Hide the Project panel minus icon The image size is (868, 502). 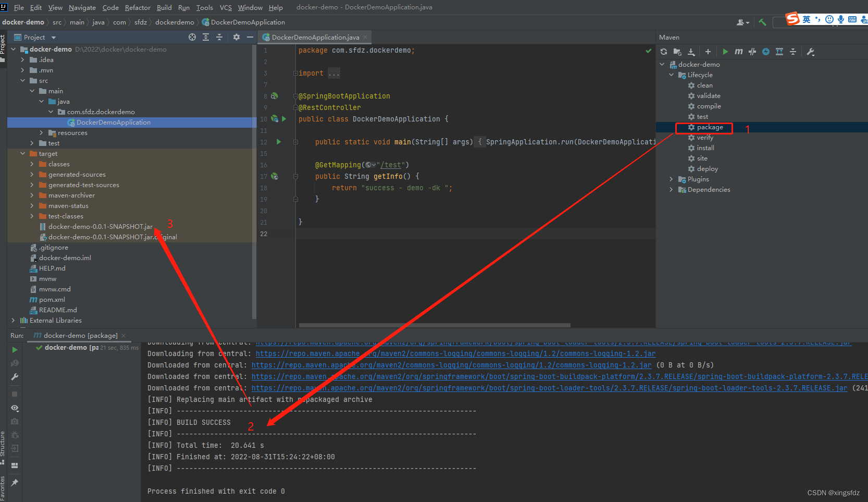(x=250, y=37)
